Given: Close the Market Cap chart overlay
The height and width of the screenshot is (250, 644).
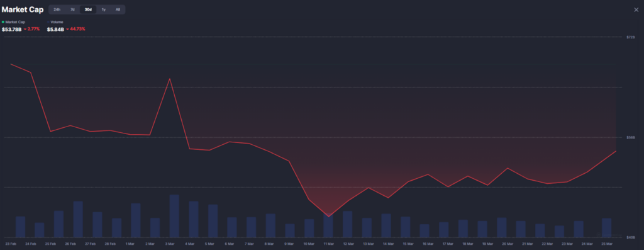Looking at the screenshot, I should 636,10.
